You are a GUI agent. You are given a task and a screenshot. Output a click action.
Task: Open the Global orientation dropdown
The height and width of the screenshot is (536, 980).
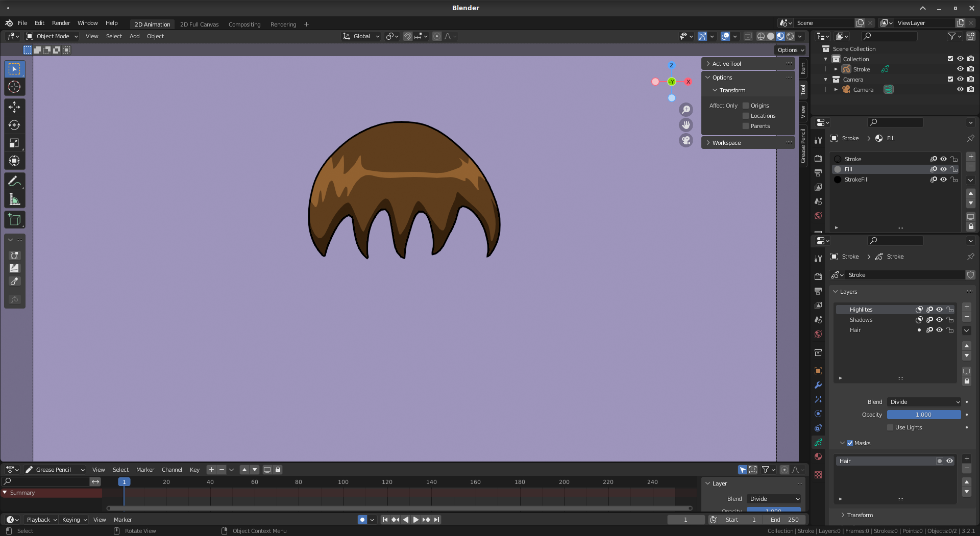coord(361,36)
